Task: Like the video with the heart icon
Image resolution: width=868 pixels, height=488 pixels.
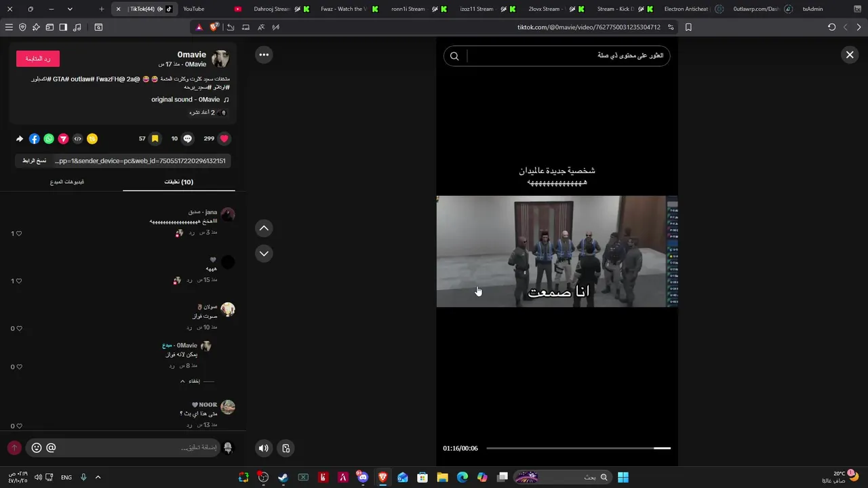Action: [x=224, y=138]
